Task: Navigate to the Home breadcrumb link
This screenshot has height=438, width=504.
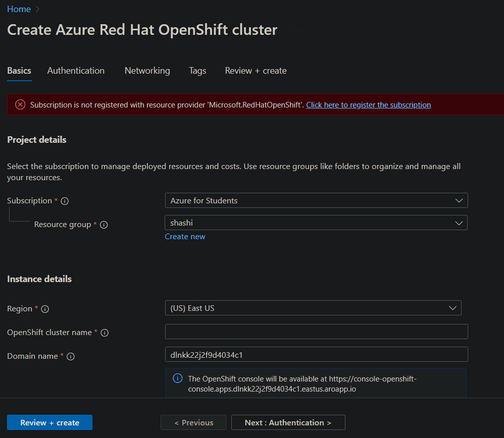Action: tap(19, 9)
